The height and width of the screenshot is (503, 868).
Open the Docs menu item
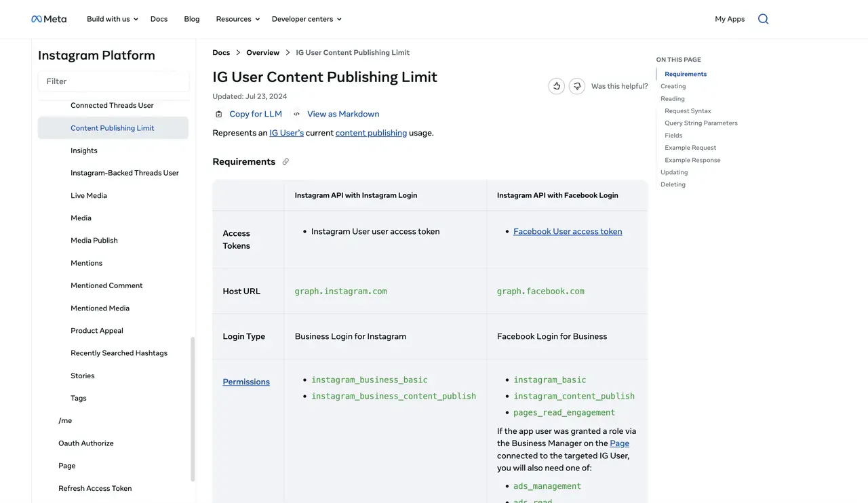coord(159,19)
